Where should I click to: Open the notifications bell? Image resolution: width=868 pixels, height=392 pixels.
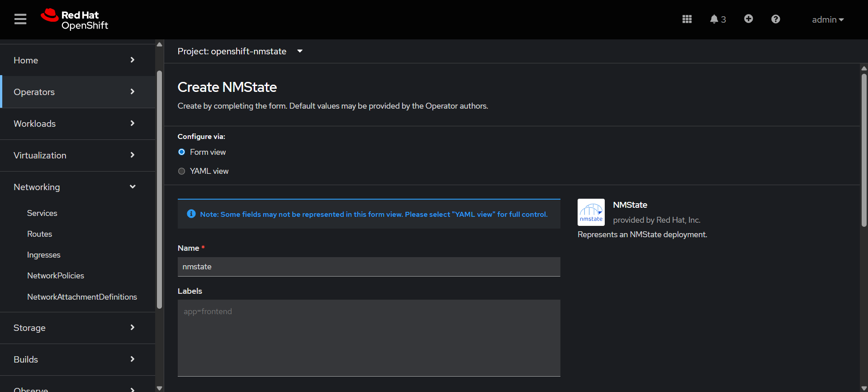coord(717,19)
